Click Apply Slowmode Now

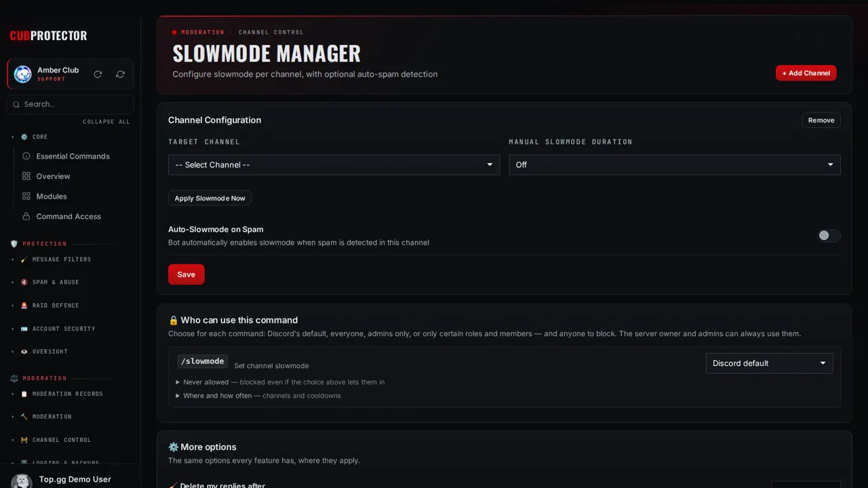[210, 198]
